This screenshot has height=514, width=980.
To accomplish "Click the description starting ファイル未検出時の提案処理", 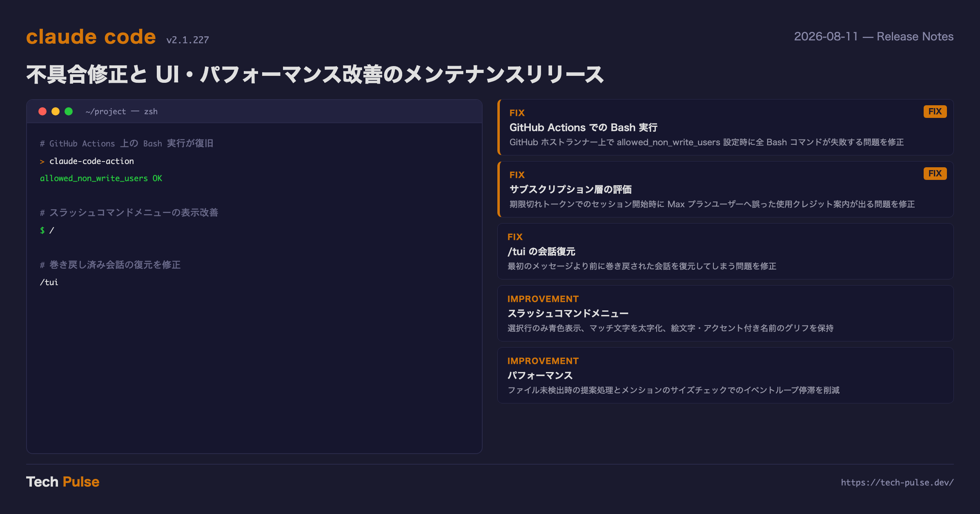I will [673, 390].
